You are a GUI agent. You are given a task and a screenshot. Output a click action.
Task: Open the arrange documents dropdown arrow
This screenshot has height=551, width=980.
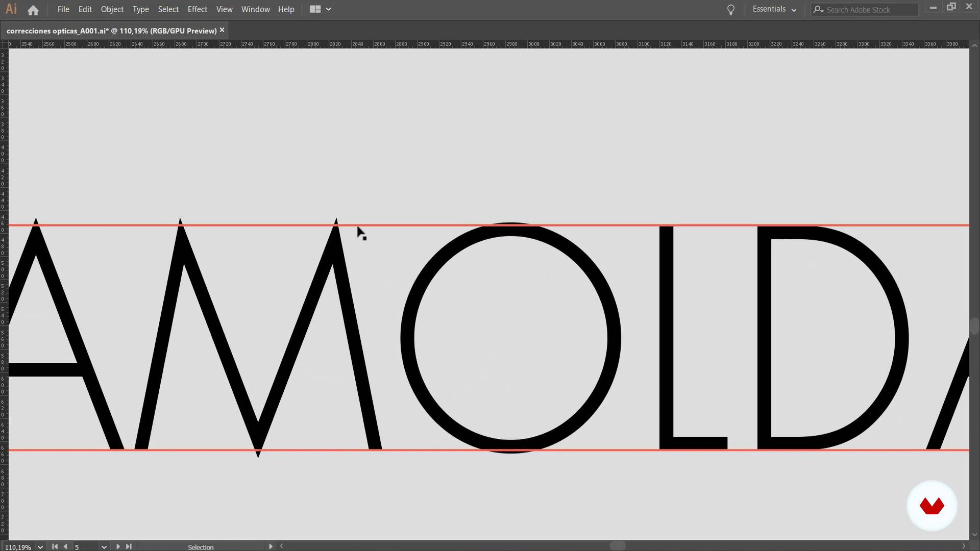pyautogui.click(x=328, y=9)
